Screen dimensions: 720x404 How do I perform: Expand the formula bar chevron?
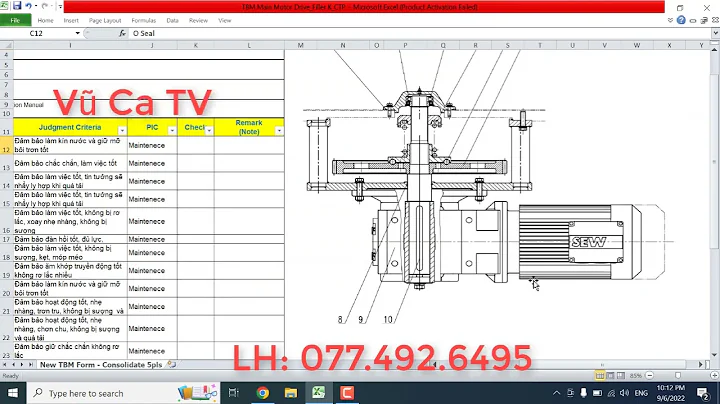[x=715, y=33]
